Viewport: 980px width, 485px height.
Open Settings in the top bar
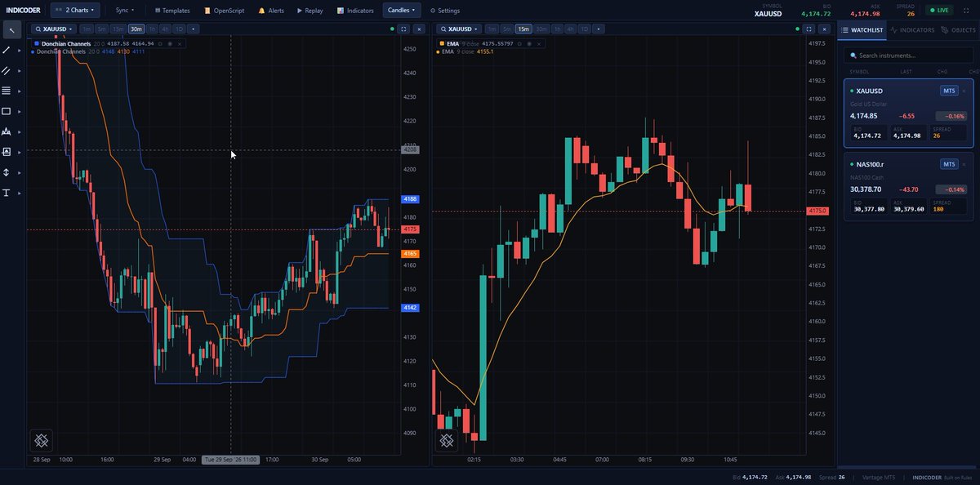(x=445, y=11)
